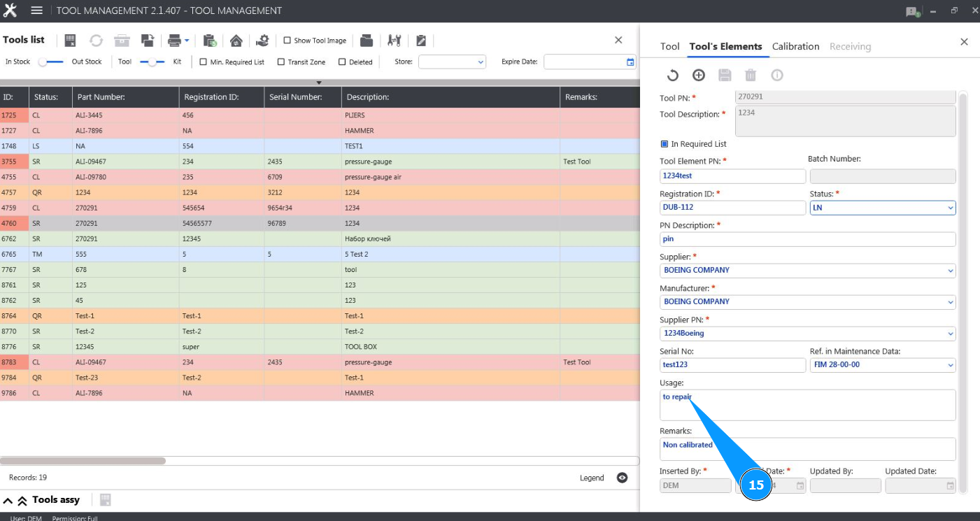This screenshot has width=980, height=521.
Task: Click the home icon in Tools list toolbar
Action: 236,41
